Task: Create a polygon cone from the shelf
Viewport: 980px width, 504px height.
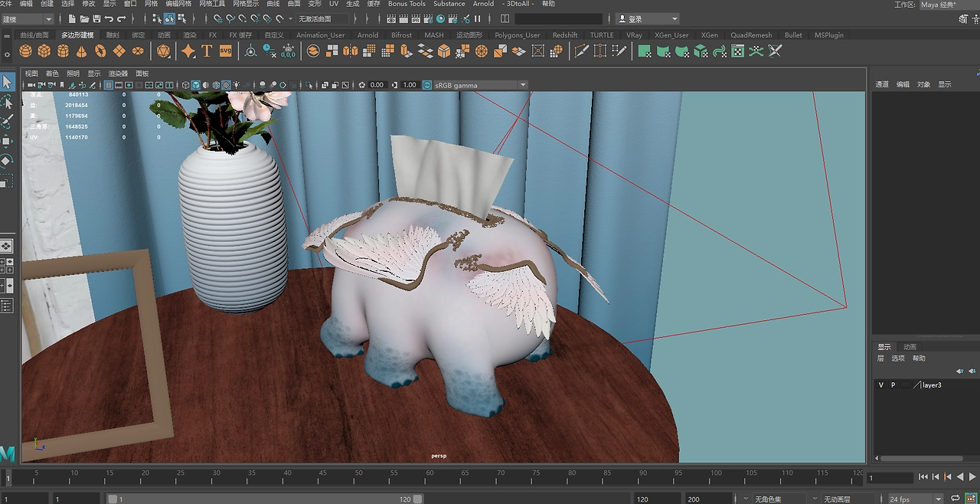Action: point(82,51)
